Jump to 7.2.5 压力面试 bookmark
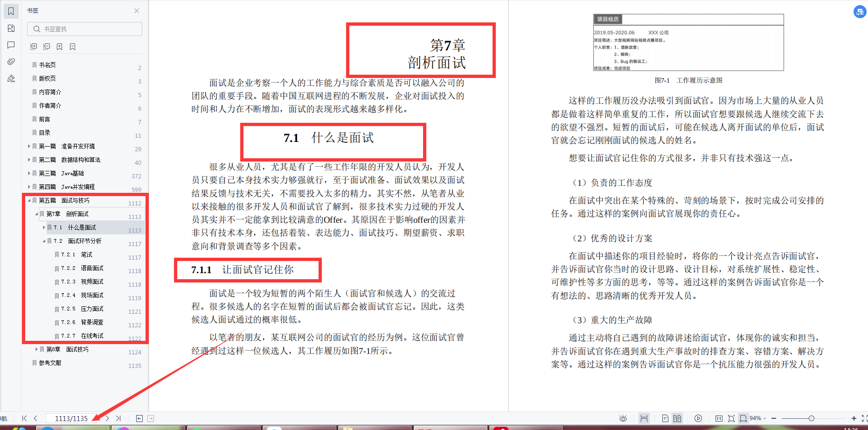Viewport: 868px width, 430px height. pos(82,309)
